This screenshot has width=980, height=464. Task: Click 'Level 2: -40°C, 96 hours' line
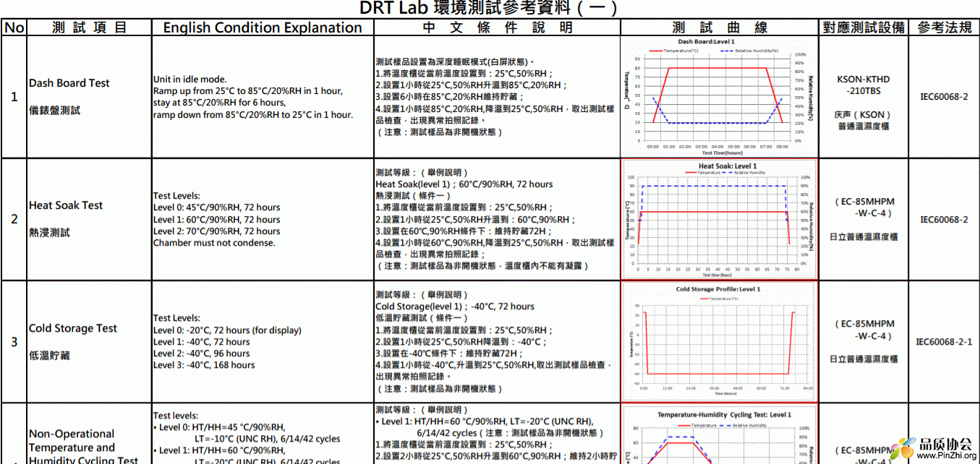pyautogui.click(x=202, y=353)
